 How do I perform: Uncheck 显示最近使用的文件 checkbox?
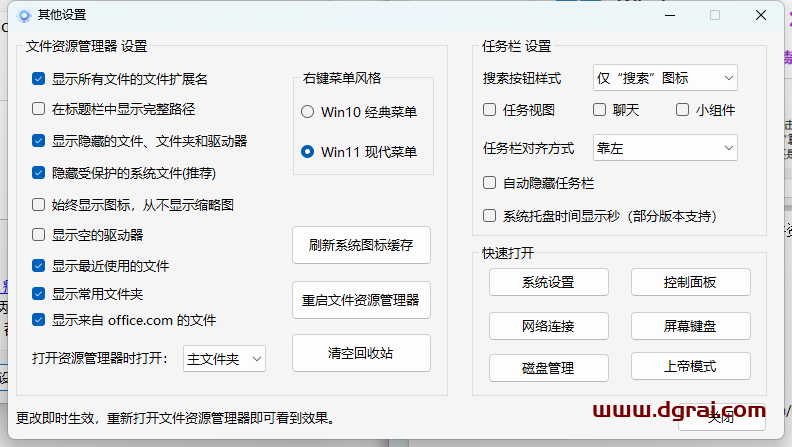38,266
